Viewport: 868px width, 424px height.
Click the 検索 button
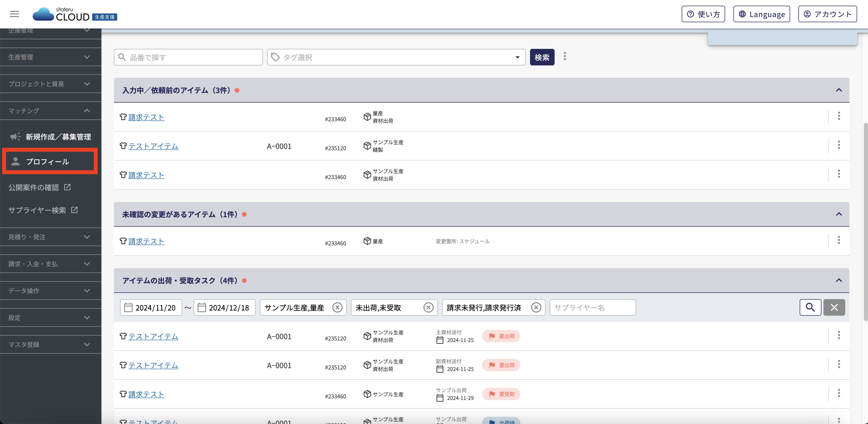[x=542, y=57]
